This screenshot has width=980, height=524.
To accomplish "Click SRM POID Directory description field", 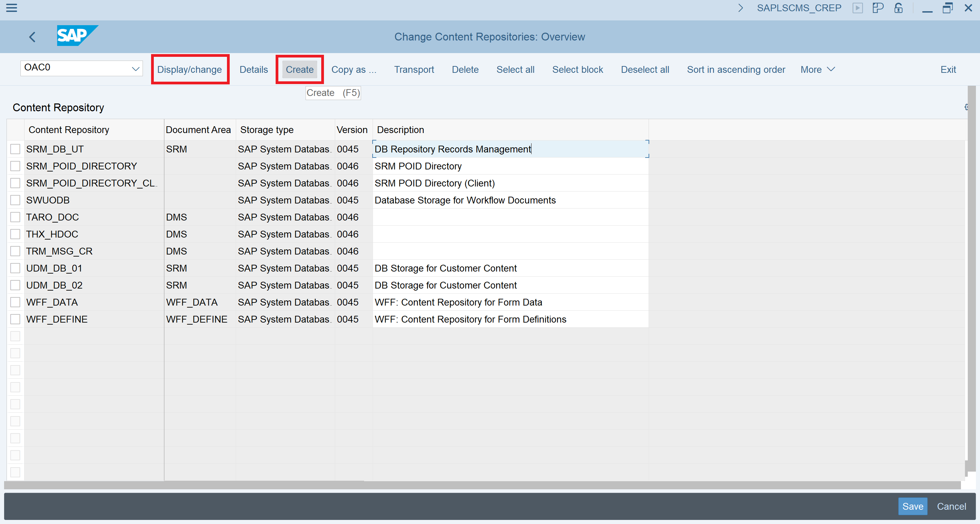I will (x=510, y=166).
